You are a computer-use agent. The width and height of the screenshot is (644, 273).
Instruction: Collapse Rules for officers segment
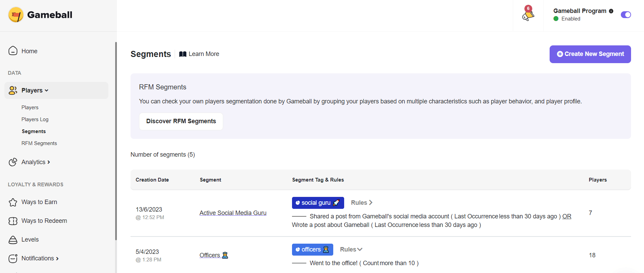click(351, 249)
